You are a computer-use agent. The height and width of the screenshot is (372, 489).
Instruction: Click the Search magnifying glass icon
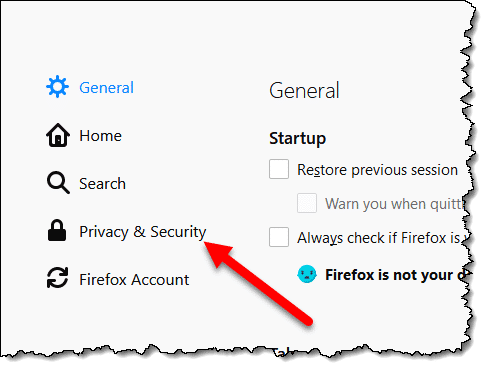[x=58, y=183]
